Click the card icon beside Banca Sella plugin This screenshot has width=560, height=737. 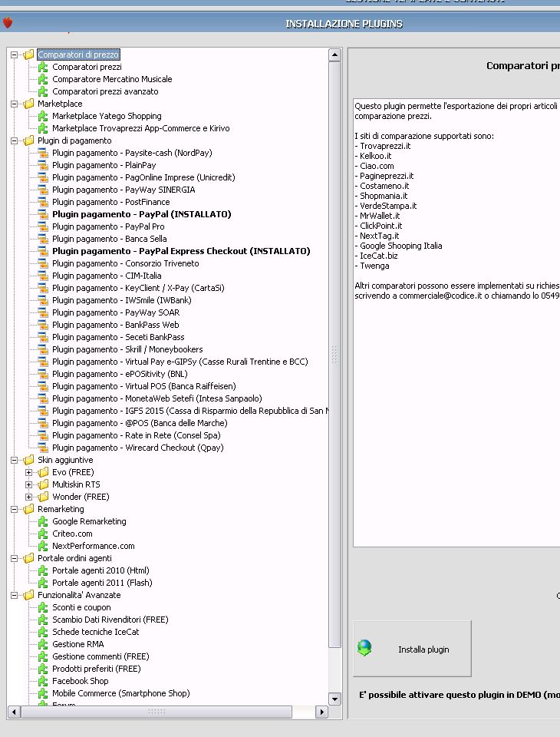coord(43,239)
